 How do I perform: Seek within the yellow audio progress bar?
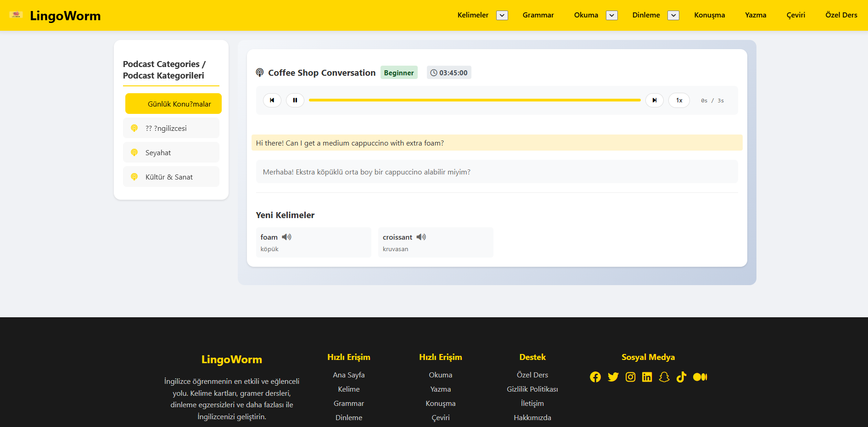474,100
